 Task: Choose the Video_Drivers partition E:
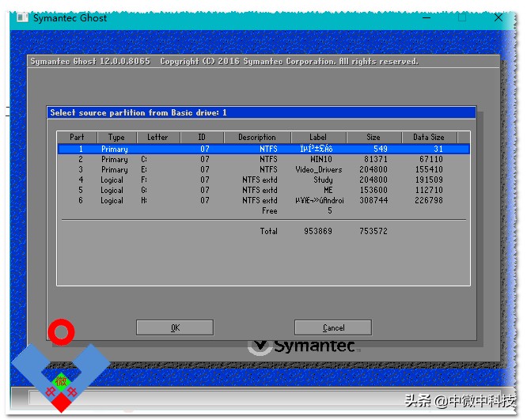(x=263, y=169)
